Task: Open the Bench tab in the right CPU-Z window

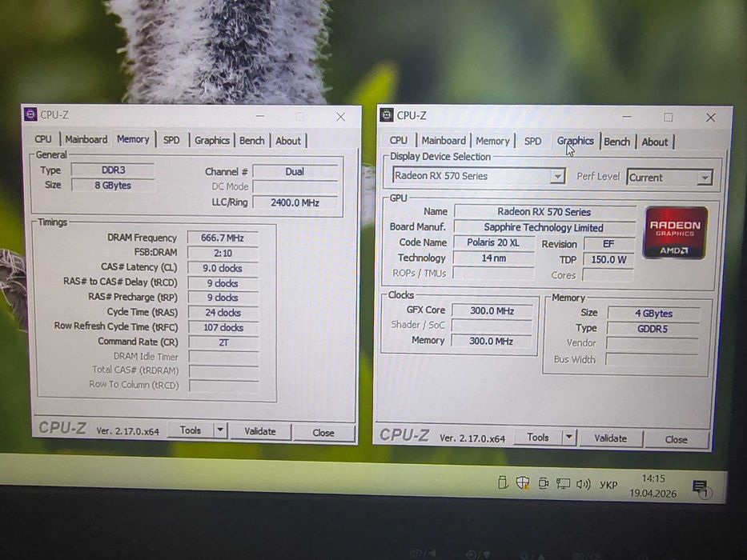Action: click(x=617, y=142)
